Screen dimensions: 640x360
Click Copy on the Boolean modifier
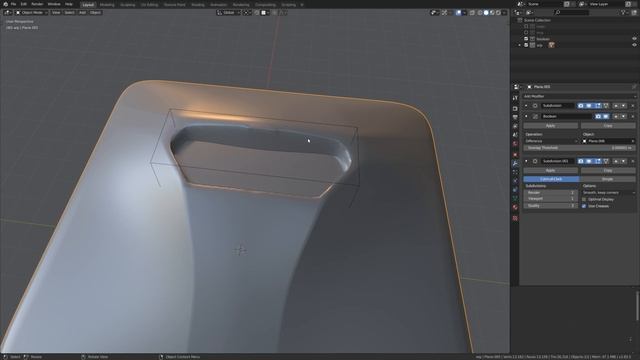(608, 126)
